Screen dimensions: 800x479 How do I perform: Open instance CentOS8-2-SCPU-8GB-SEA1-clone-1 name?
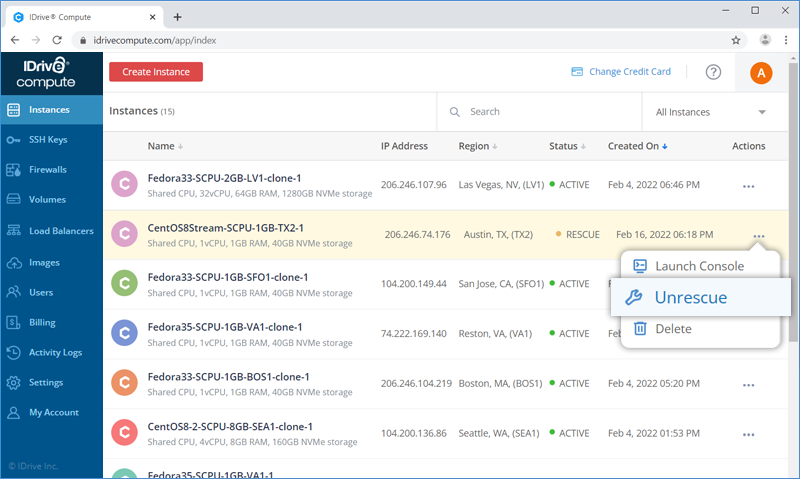point(230,426)
